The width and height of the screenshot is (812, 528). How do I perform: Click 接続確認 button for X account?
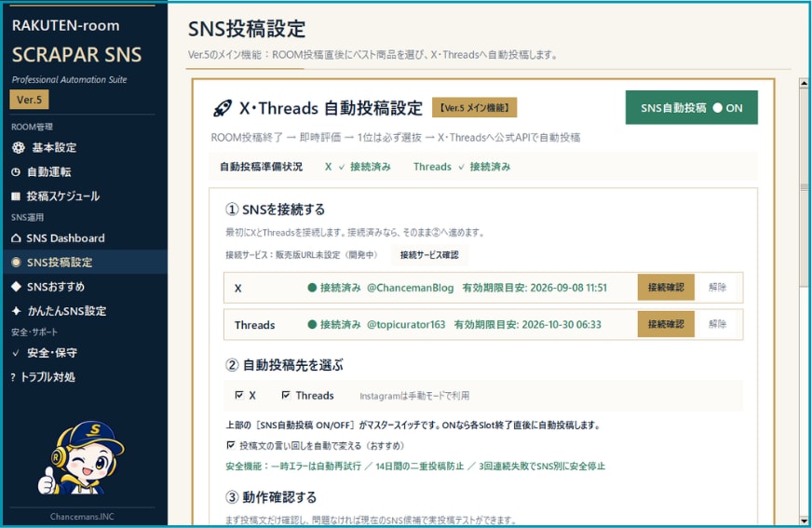tap(666, 288)
